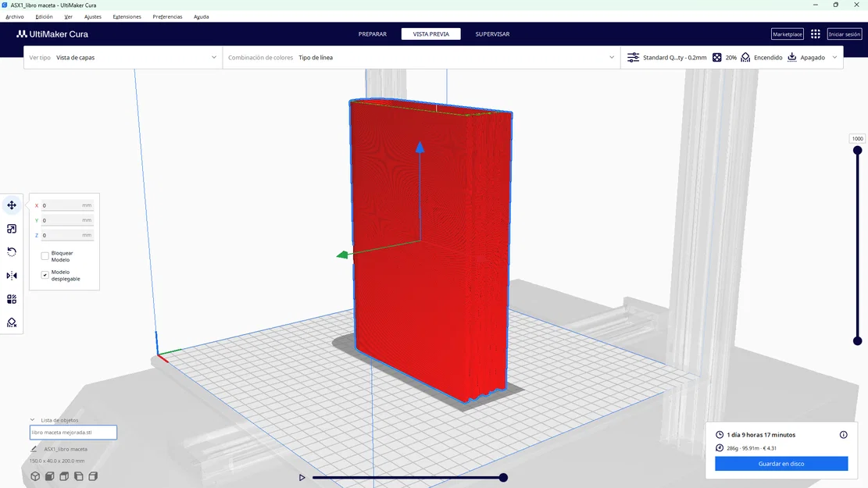Open the Ver menu
This screenshot has height=488, width=868.
[68, 16]
